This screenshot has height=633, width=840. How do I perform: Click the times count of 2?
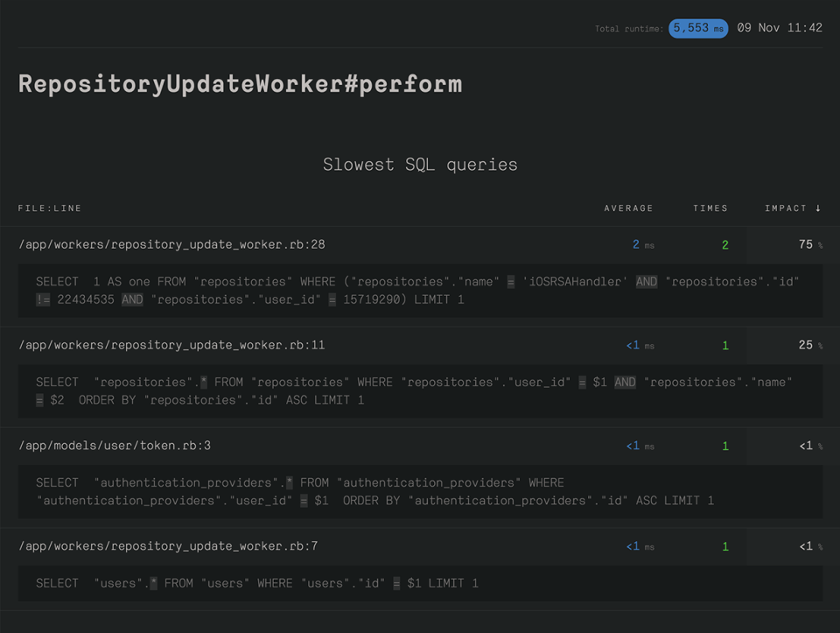[724, 245]
